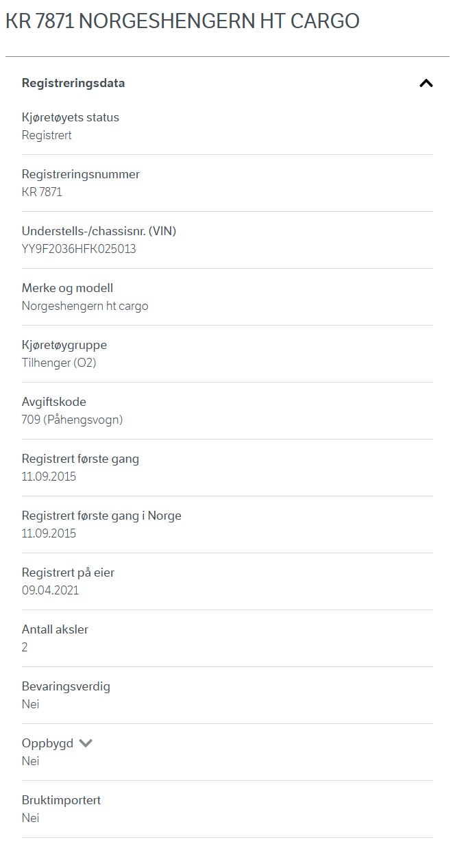Click the Understells-/chassisnr. (VIN) label

(99, 231)
